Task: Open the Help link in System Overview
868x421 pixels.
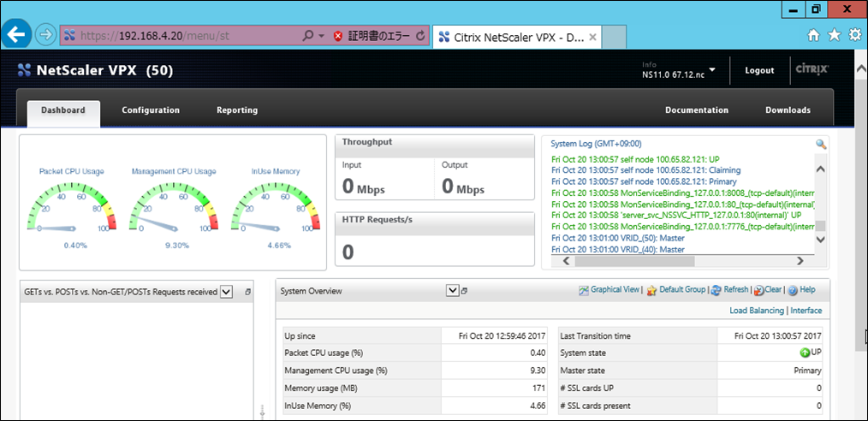Action: (x=807, y=289)
